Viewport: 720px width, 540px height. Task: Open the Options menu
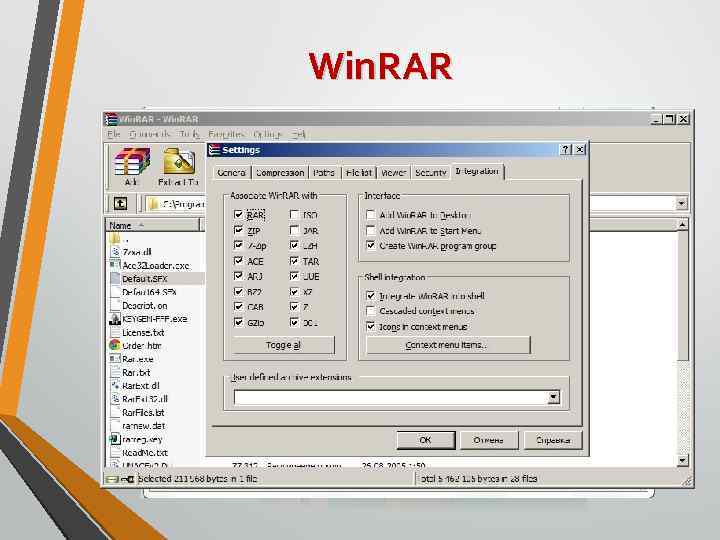click(267, 134)
